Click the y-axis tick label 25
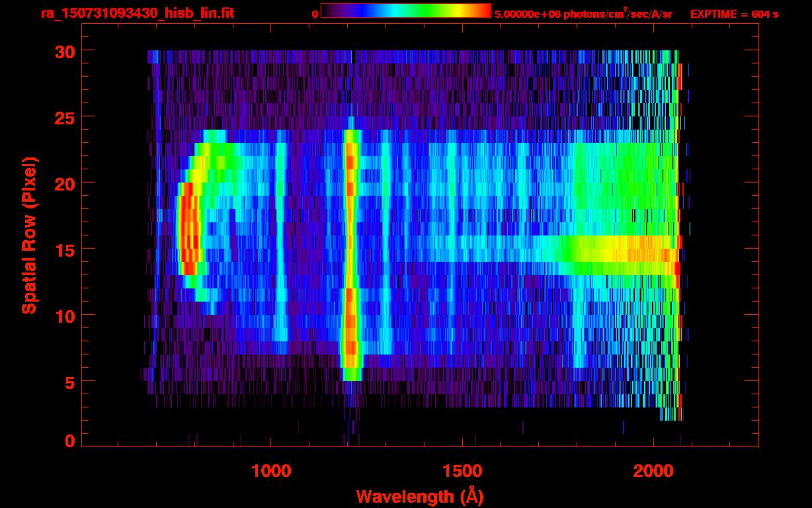812x508 pixels. click(x=64, y=117)
